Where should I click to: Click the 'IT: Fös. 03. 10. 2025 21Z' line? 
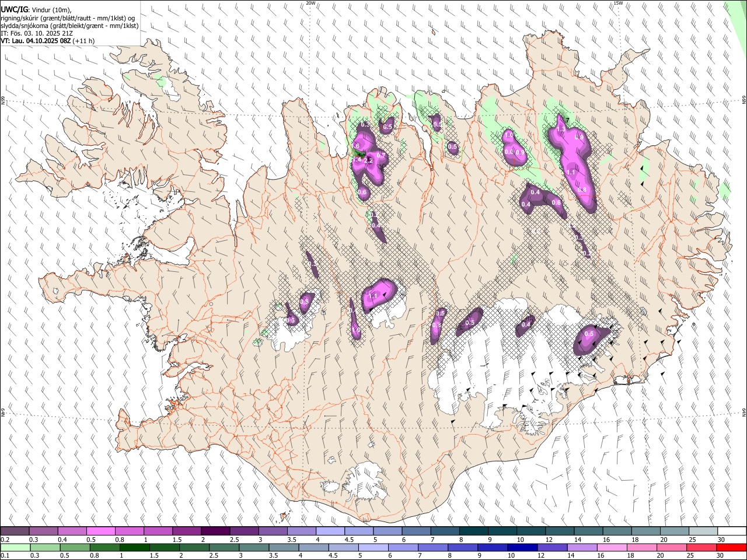pyautogui.click(x=36, y=33)
